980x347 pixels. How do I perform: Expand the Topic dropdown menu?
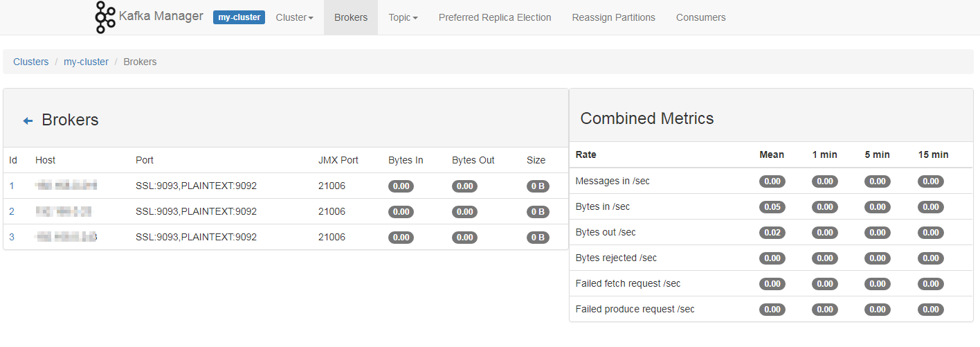coord(403,17)
